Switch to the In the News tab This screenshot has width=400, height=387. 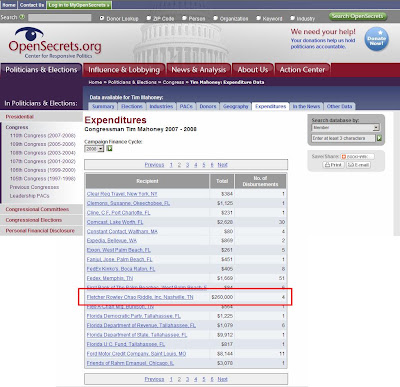pyautogui.click(x=306, y=106)
